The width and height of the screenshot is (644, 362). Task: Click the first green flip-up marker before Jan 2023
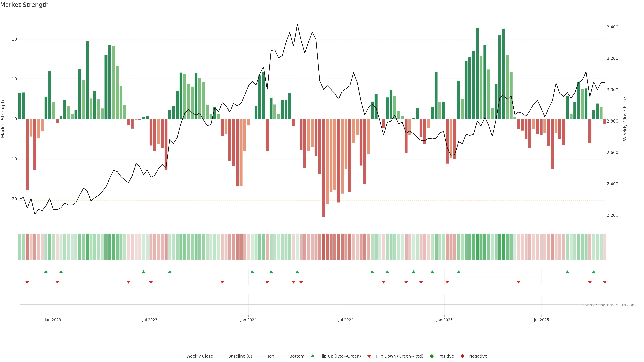point(46,272)
